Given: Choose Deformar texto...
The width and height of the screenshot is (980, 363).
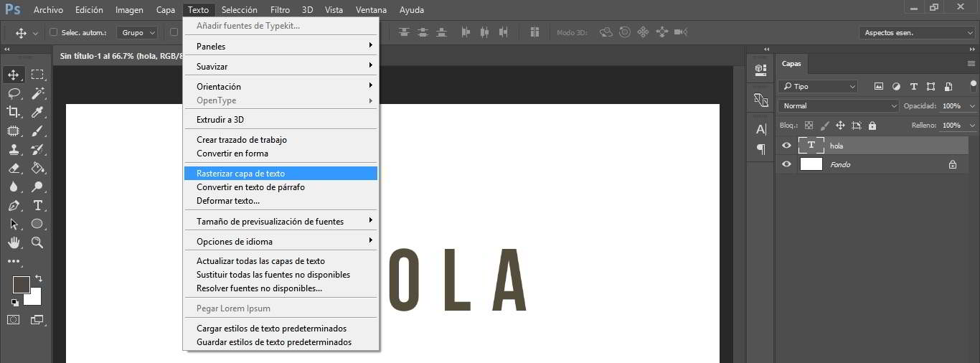Looking at the screenshot, I should point(281,201).
